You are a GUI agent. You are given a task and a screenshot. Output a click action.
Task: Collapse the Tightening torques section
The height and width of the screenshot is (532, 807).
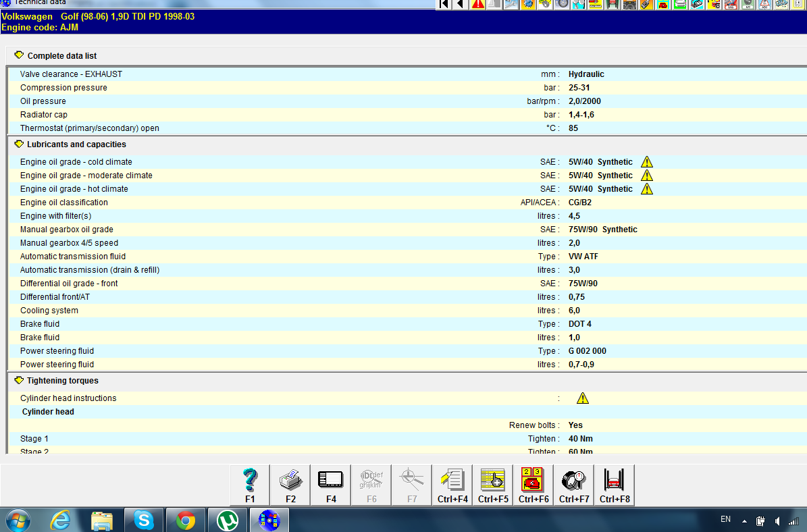[19, 380]
